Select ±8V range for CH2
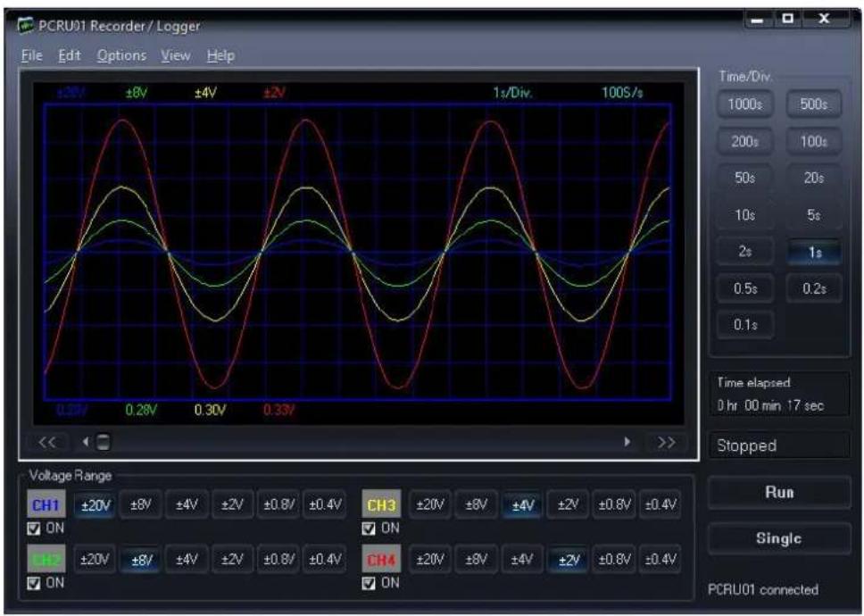This screenshot has width=864, height=616. click(x=141, y=560)
